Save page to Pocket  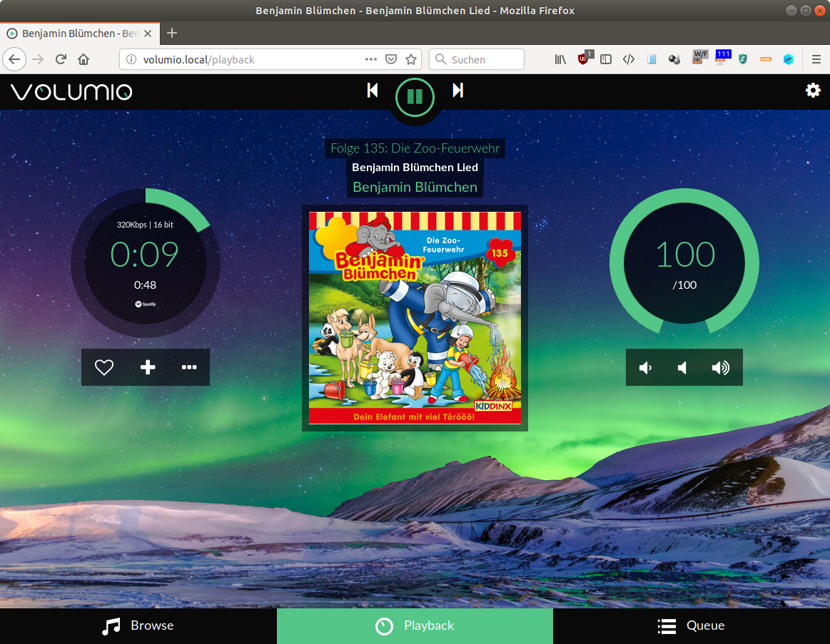tap(391, 59)
